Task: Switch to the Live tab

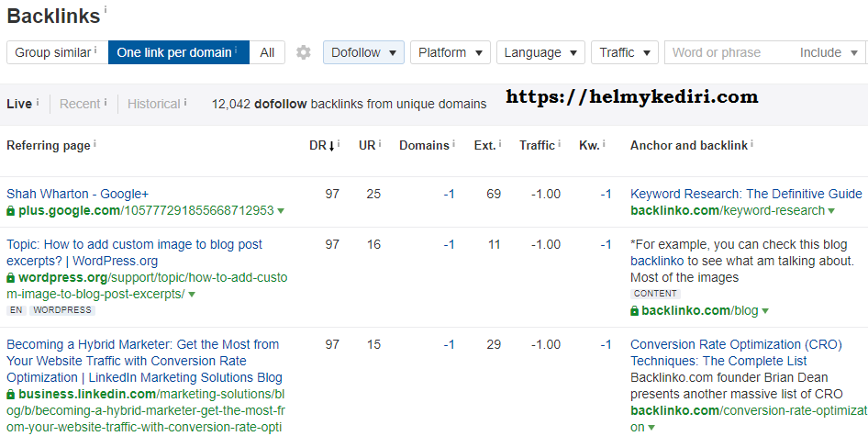Action: click(x=19, y=104)
